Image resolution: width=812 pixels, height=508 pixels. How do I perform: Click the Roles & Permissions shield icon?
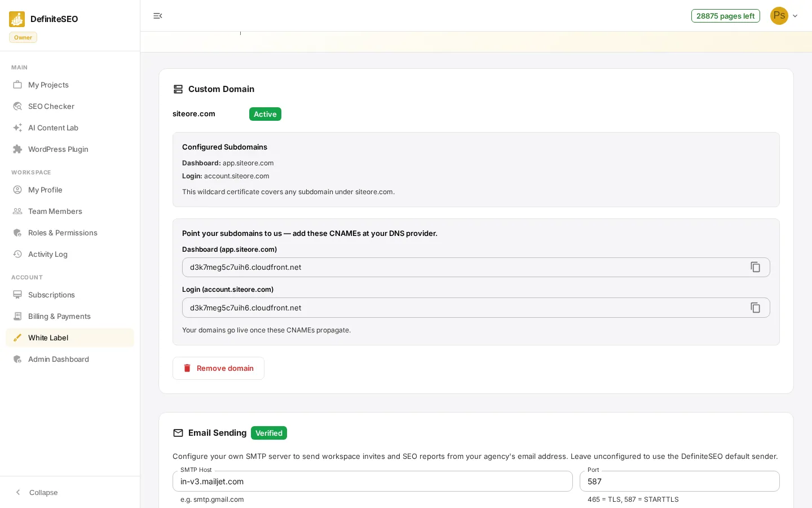pyautogui.click(x=17, y=233)
